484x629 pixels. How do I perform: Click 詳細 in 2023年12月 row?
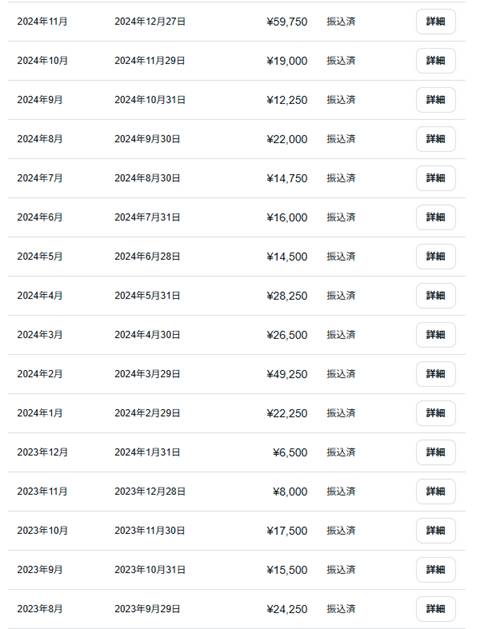pyautogui.click(x=435, y=452)
